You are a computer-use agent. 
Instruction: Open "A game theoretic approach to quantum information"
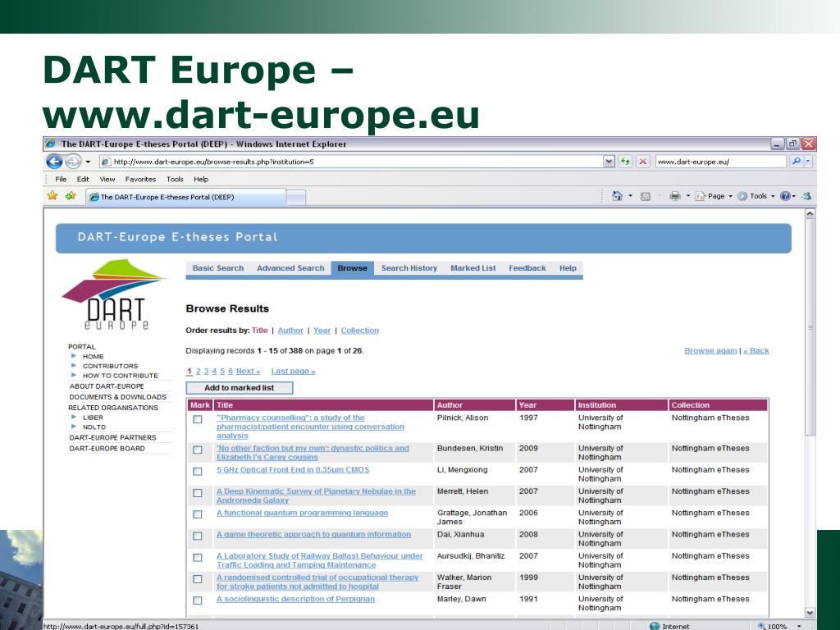(x=313, y=535)
